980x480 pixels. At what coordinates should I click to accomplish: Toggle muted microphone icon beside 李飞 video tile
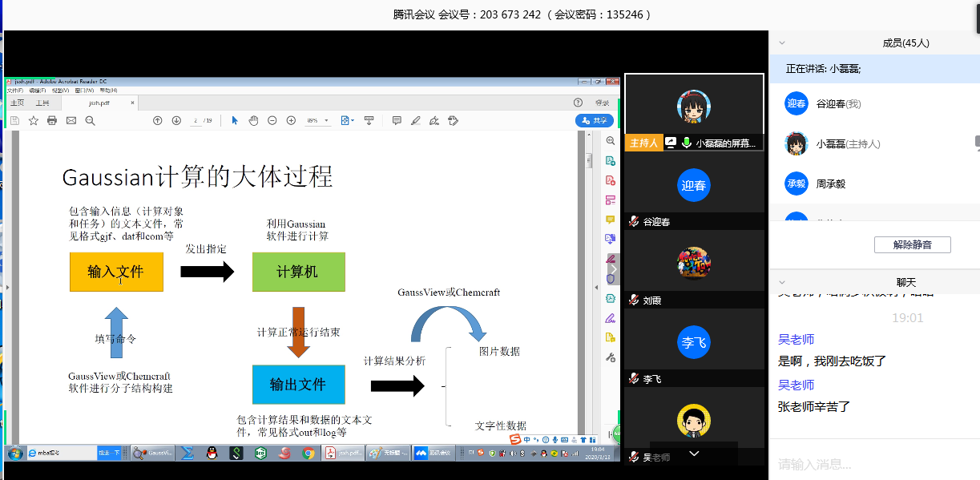tap(634, 379)
